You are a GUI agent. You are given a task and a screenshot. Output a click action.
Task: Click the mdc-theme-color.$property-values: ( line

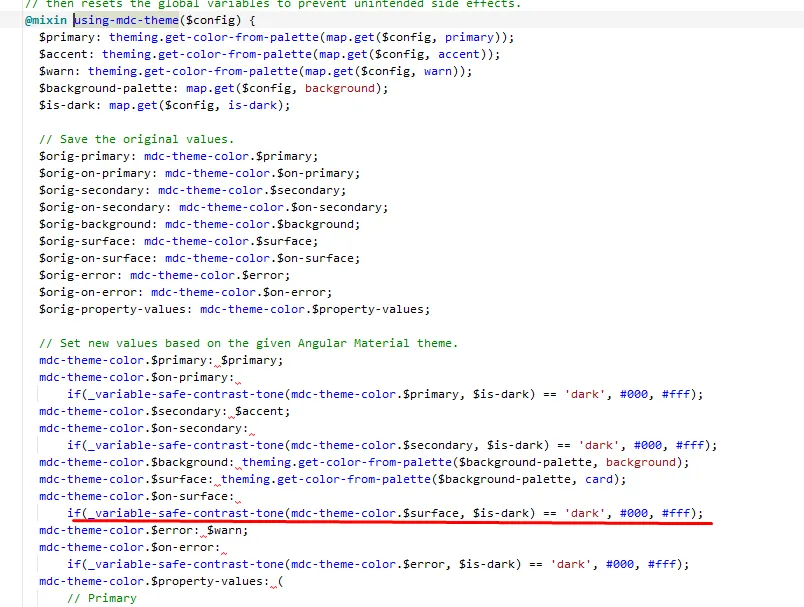(x=161, y=581)
